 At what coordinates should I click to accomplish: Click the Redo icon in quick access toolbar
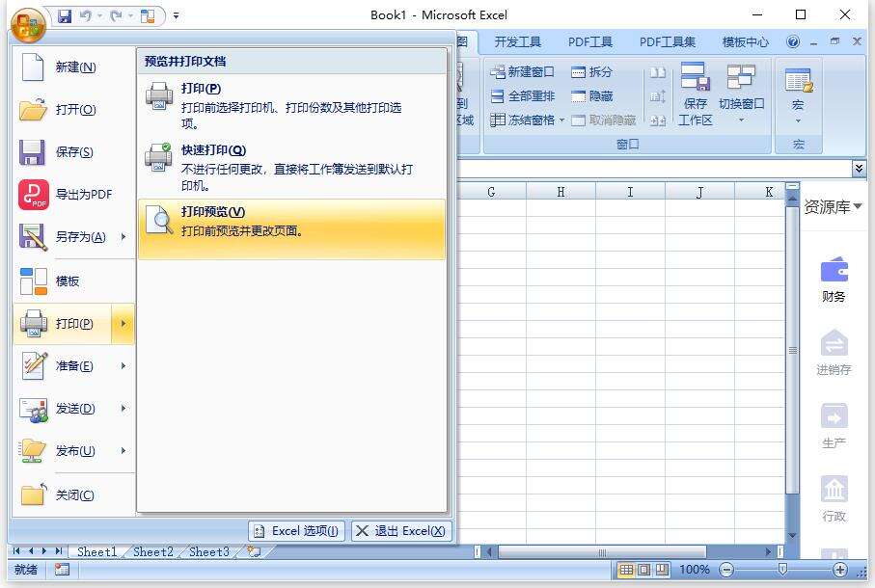(116, 16)
